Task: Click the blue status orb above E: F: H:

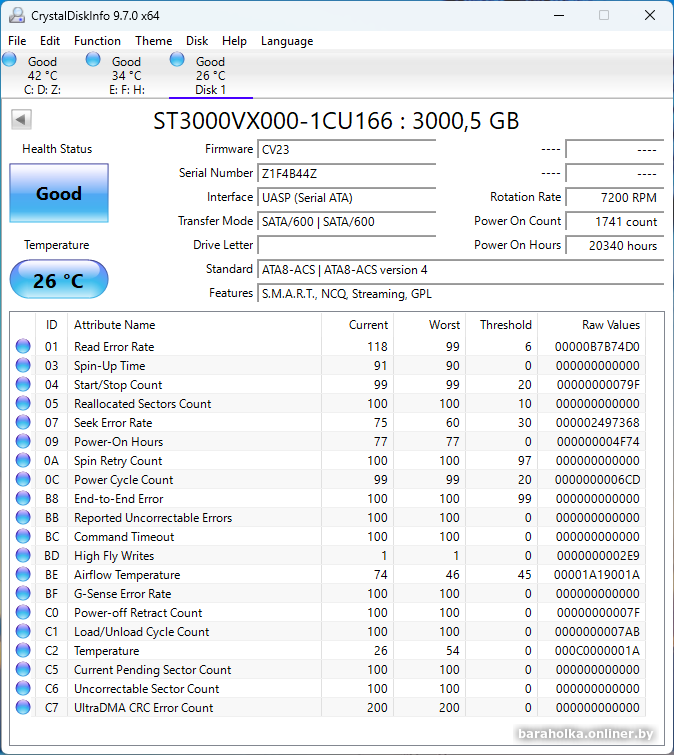Action: coord(93,59)
